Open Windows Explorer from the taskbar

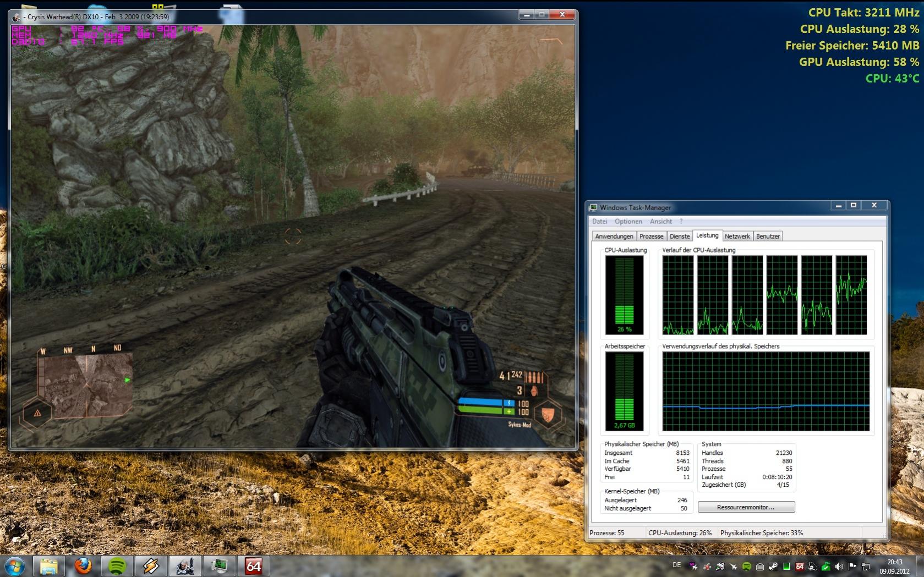49,566
